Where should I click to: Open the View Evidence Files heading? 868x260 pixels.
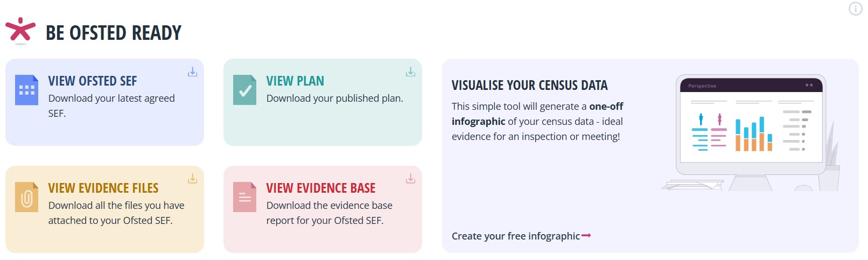click(103, 188)
